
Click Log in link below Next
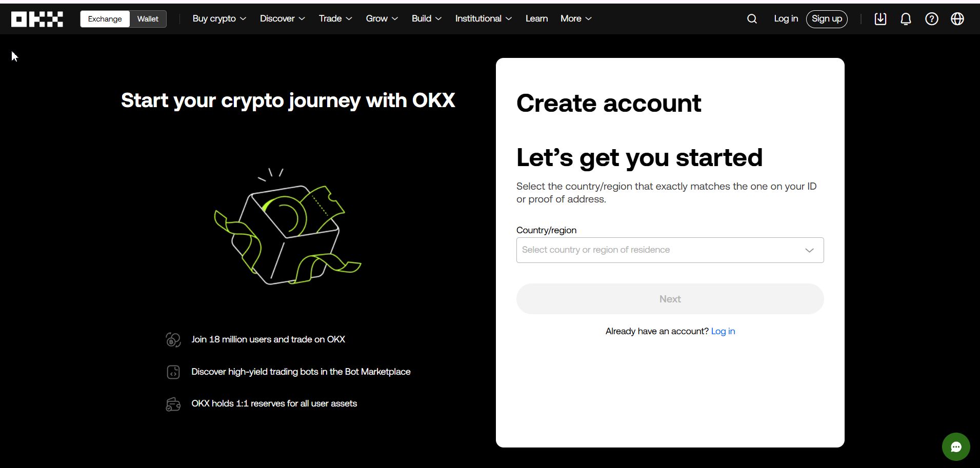[x=723, y=331]
